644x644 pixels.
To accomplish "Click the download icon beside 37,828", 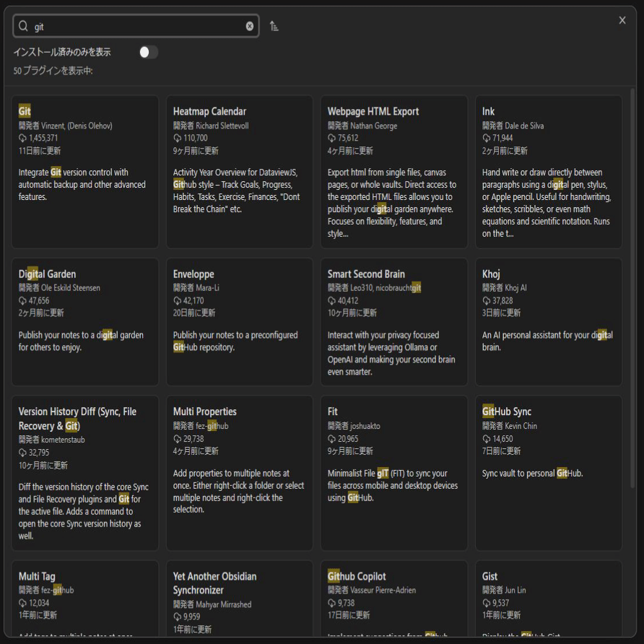I will tap(486, 300).
